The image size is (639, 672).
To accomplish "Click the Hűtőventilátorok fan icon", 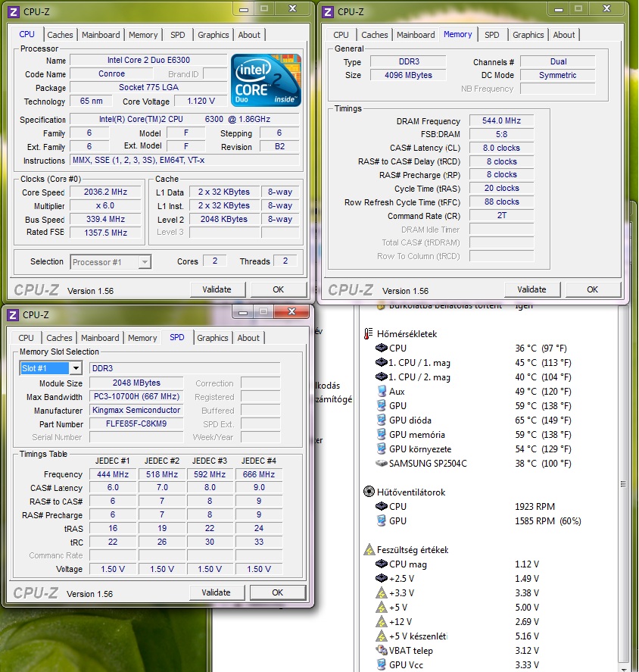I will coord(369,492).
